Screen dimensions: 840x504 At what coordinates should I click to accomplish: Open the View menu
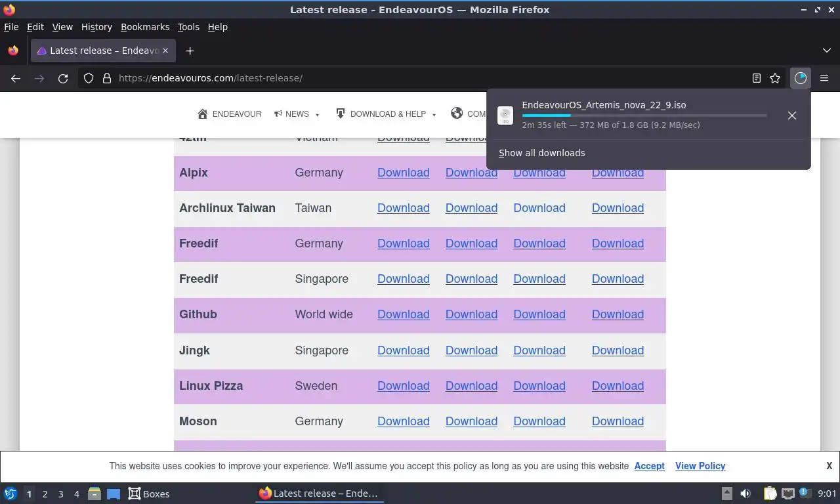[62, 27]
